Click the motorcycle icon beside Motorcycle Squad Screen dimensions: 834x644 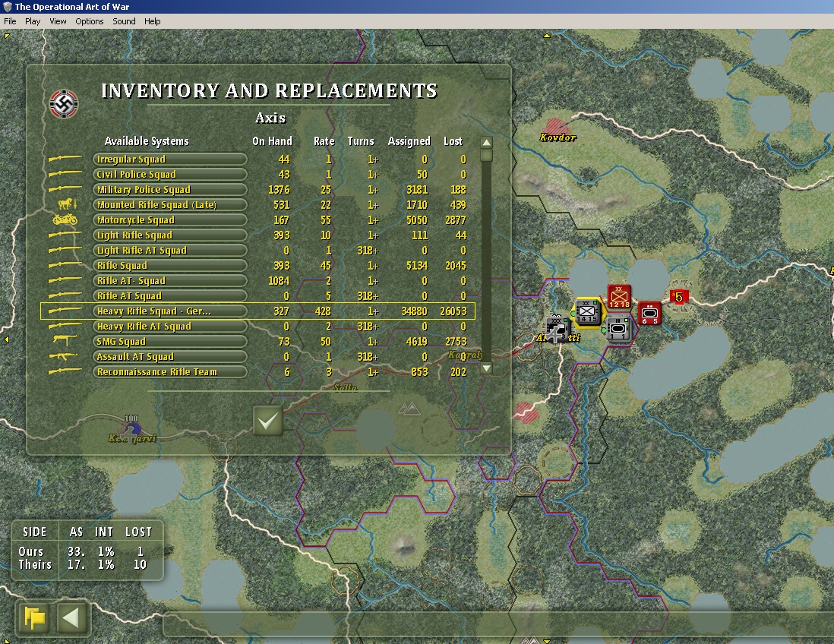coord(65,219)
